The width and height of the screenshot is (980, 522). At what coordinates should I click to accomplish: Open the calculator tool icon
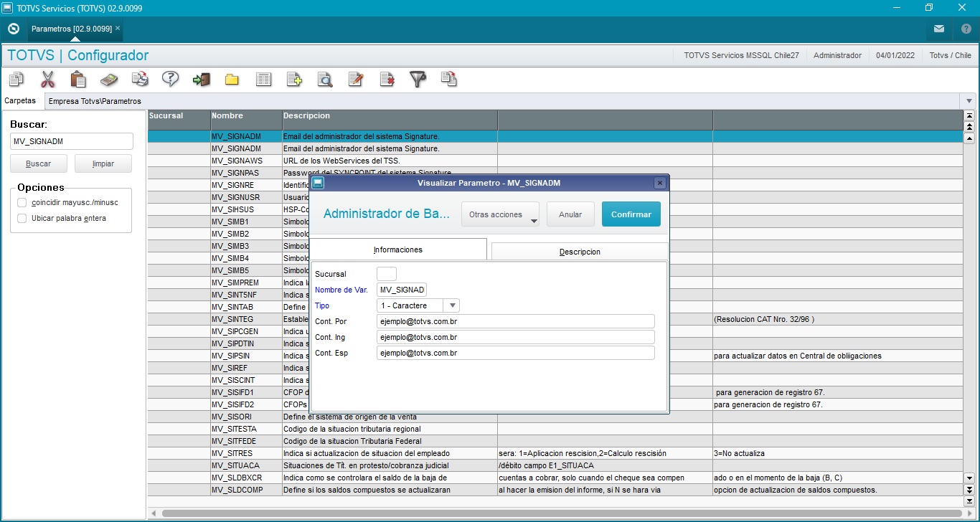tap(108, 79)
